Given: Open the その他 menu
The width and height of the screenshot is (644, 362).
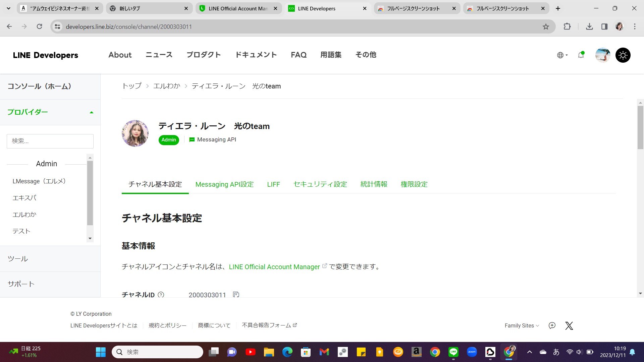Looking at the screenshot, I should 366,55.
